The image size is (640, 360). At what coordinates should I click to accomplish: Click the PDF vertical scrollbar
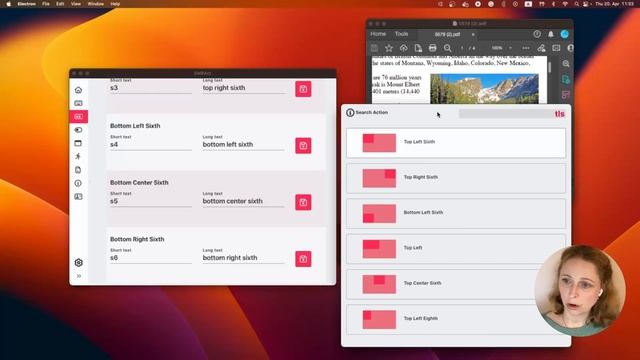click(x=550, y=68)
